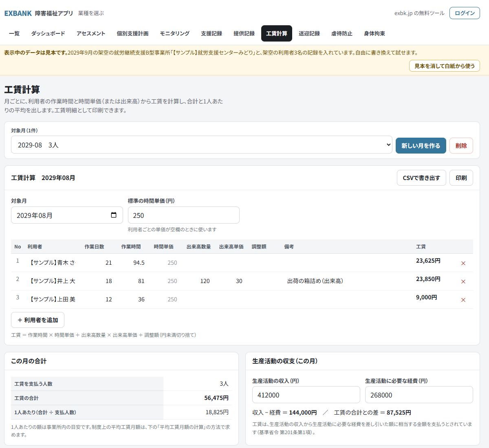Open the 支援記録 tab
This screenshot has height=448, width=489.
(211, 33)
